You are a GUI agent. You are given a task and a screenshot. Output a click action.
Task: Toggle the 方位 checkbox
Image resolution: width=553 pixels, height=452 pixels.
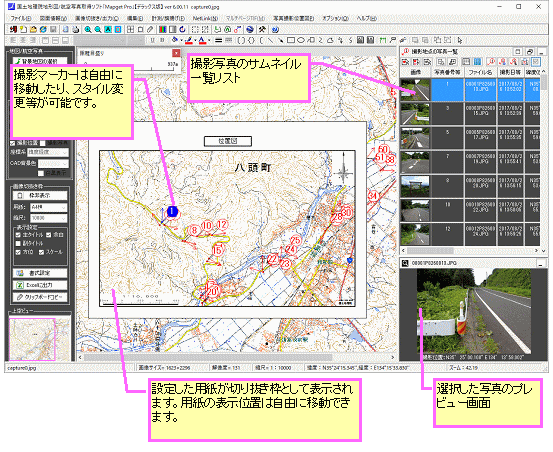(18, 252)
